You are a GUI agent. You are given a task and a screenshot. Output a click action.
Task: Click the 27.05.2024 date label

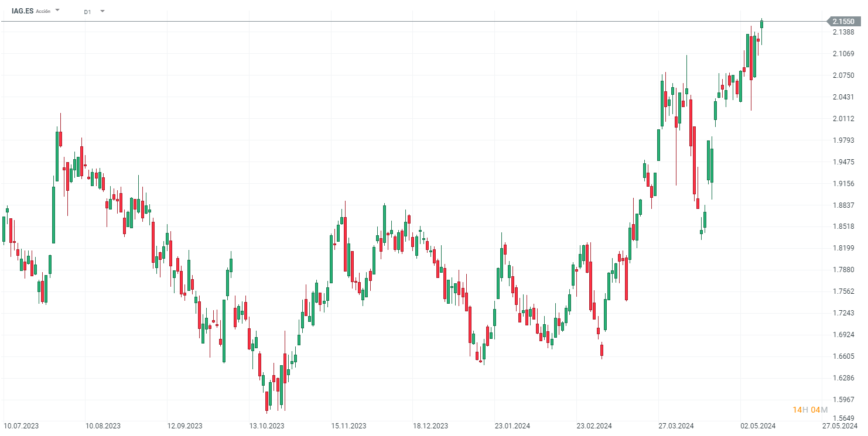point(839,426)
